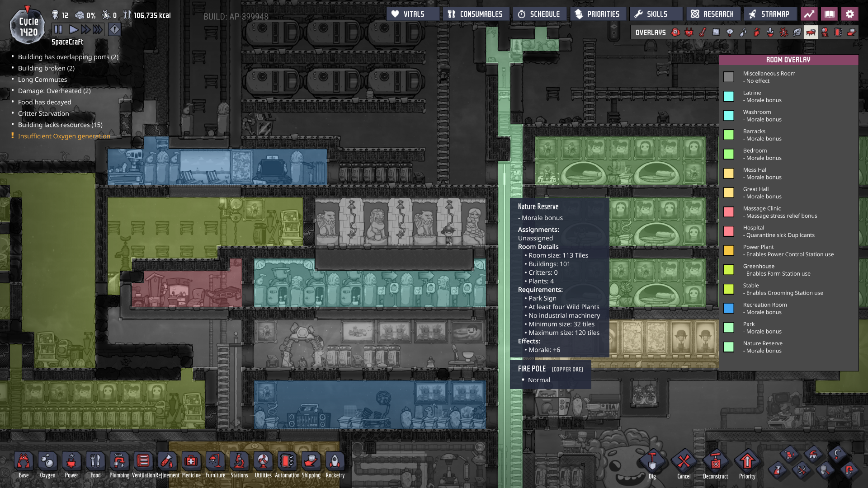Toggle the Power overlay
The width and height of the screenshot is (868, 488).
pyautogui.click(x=689, y=33)
